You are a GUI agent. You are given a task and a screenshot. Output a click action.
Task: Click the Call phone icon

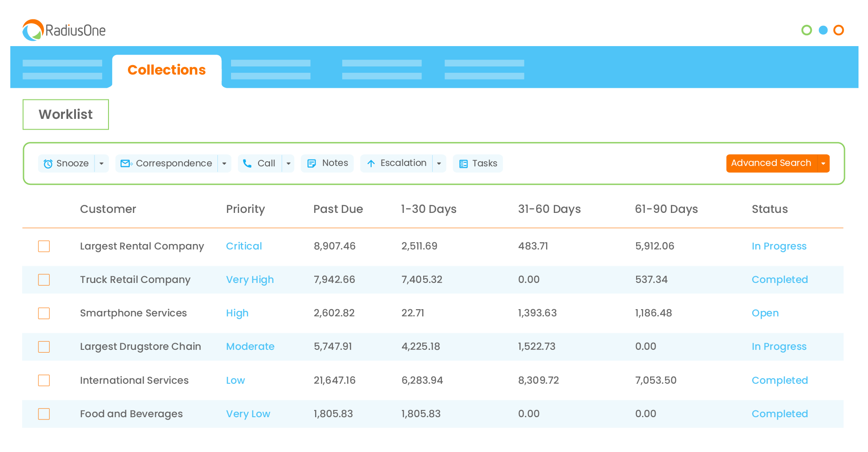click(x=247, y=164)
